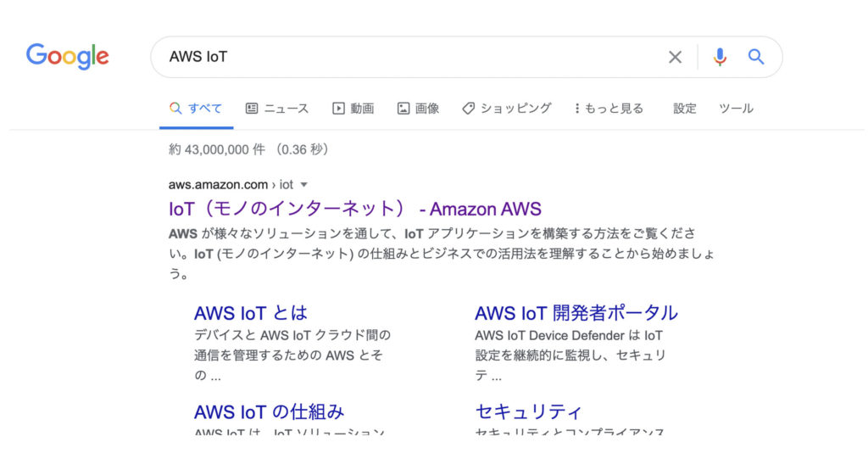Open the AWS IoT の仕組み sitelink
The image size is (868, 470).
[269, 412]
